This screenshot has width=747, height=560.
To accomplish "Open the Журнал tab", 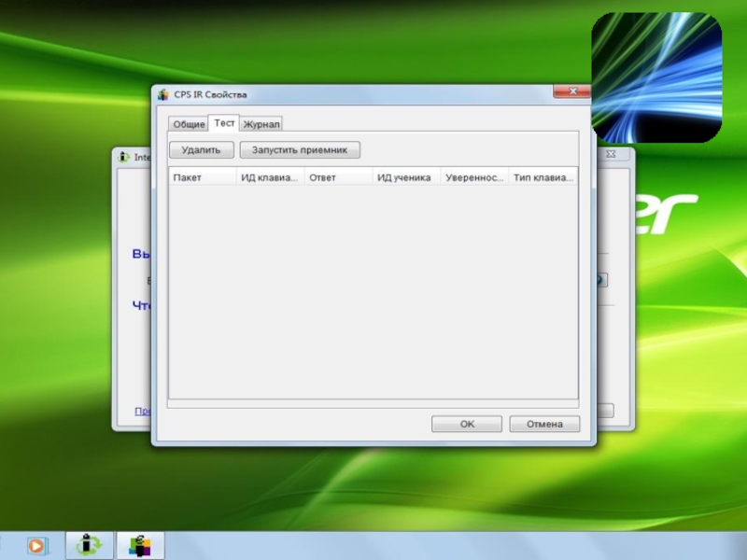I will [261, 124].
